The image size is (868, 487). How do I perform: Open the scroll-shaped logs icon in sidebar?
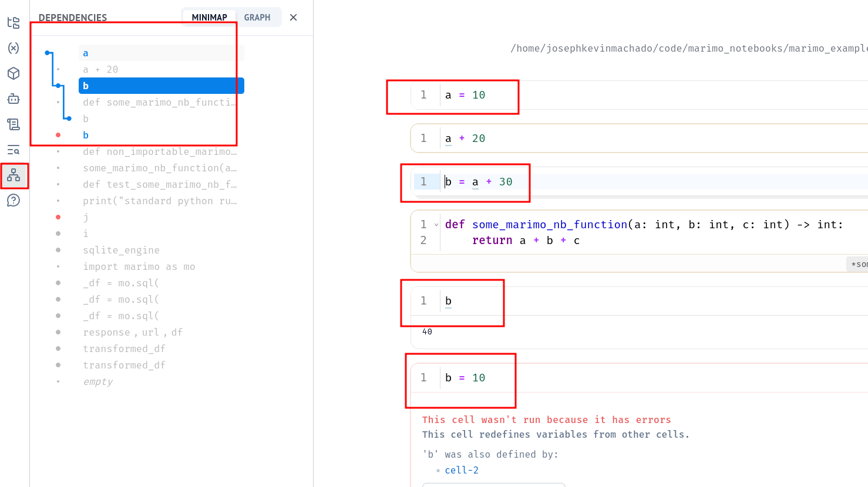tap(14, 124)
